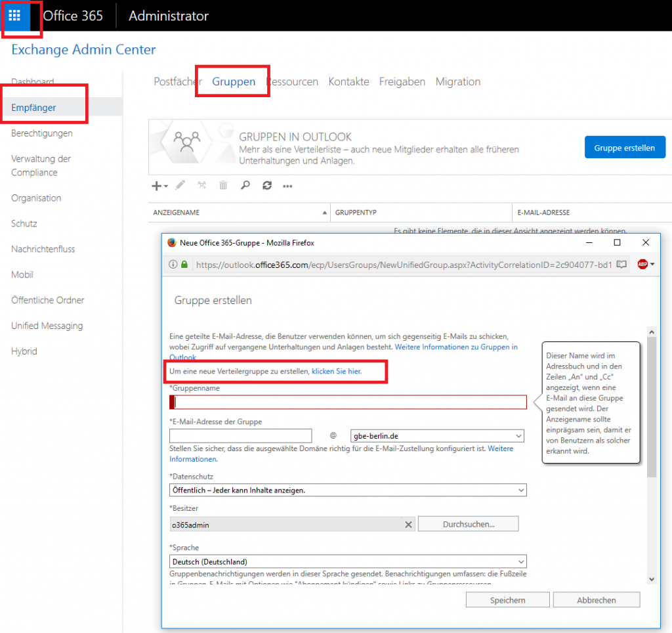Switch to the Migration tab
Screen dimensions: 672x633
(x=457, y=81)
